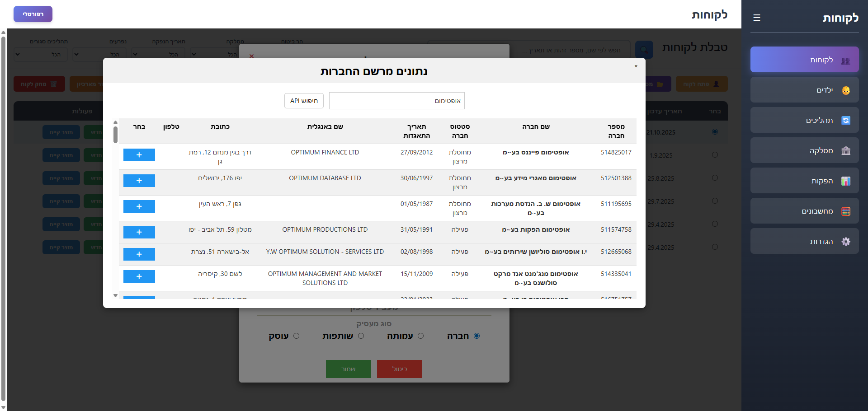Screen dimensions: 868x411
Task: Select OPTIMUM FINANCE LTD with its plus button
Action: [139, 155]
